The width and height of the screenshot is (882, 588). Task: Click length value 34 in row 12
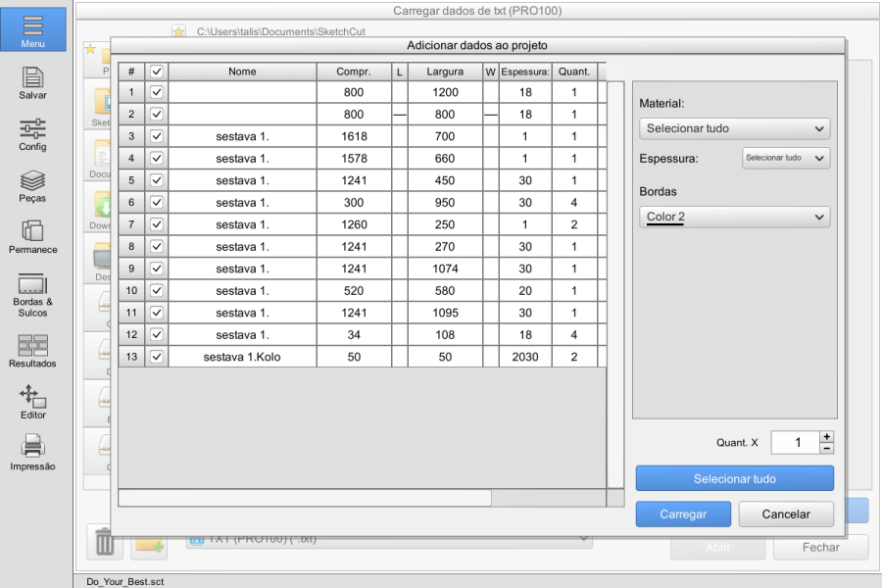[354, 335]
